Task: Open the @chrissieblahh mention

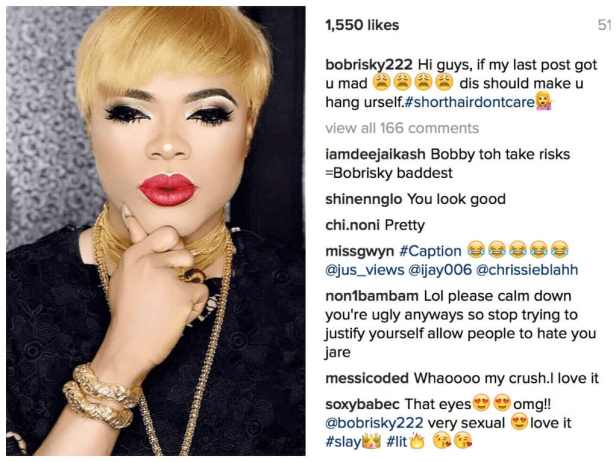Action: tap(527, 270)
